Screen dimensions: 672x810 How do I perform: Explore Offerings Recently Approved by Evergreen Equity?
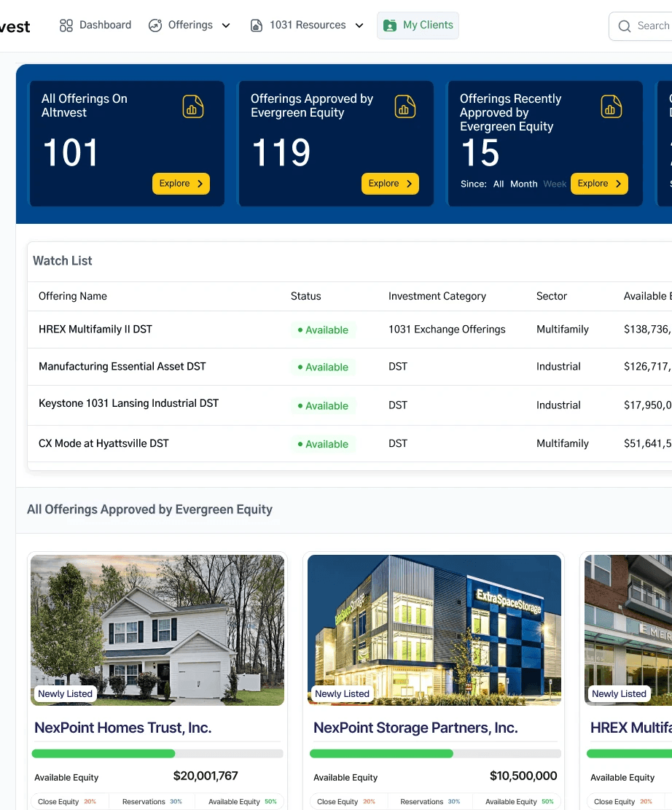point(599,184)
